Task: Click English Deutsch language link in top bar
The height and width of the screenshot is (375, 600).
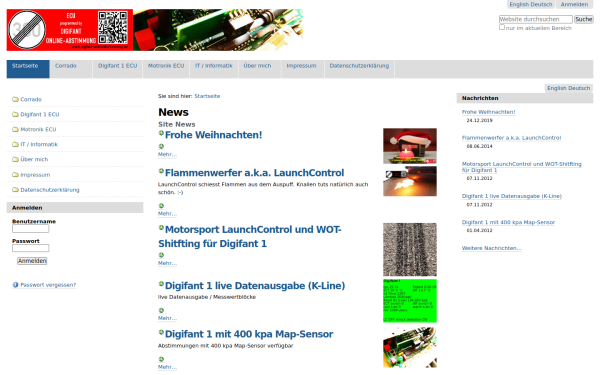Action: 531,5
